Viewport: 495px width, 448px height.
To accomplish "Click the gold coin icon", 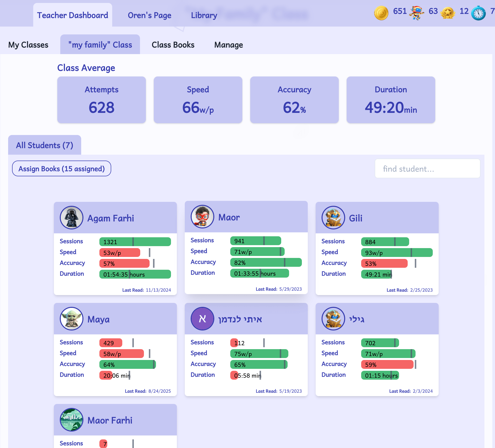I will point(381,13).
